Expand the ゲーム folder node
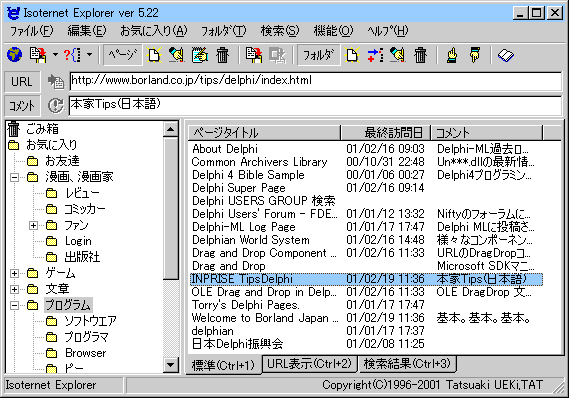Screen dimensions: 569x398 point(15,273)
